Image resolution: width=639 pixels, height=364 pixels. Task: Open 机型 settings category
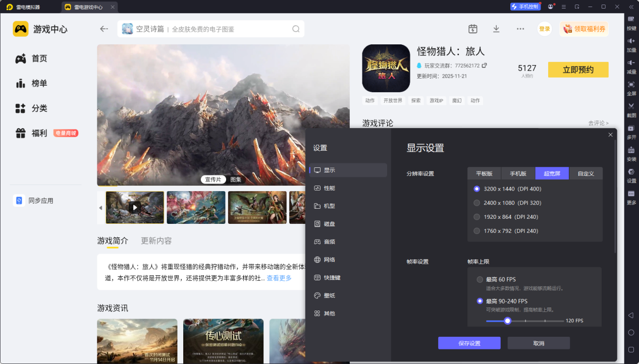tap(348, 206)
